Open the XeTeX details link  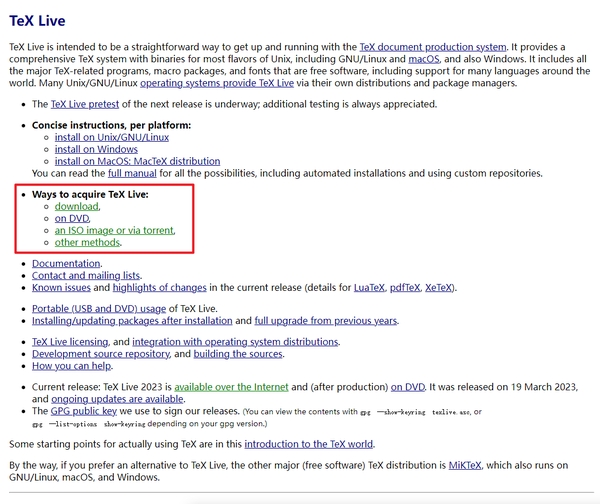tap(439, 287)
